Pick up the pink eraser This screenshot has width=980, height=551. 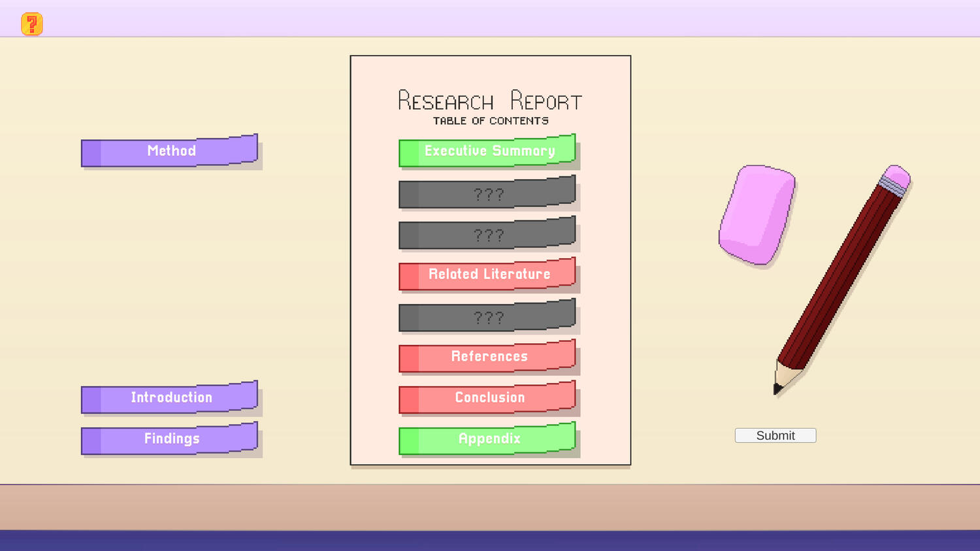click(x=757, y=214)
